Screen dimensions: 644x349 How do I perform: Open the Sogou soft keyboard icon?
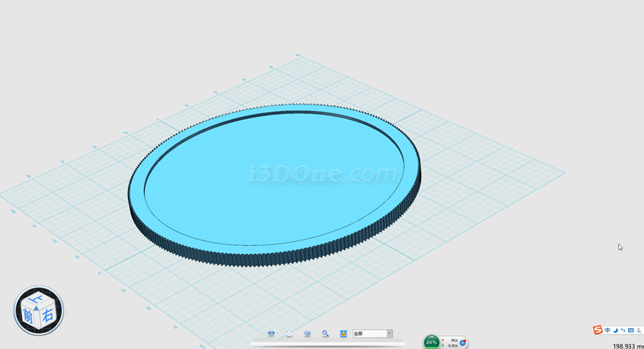click(x=629, y=330)
